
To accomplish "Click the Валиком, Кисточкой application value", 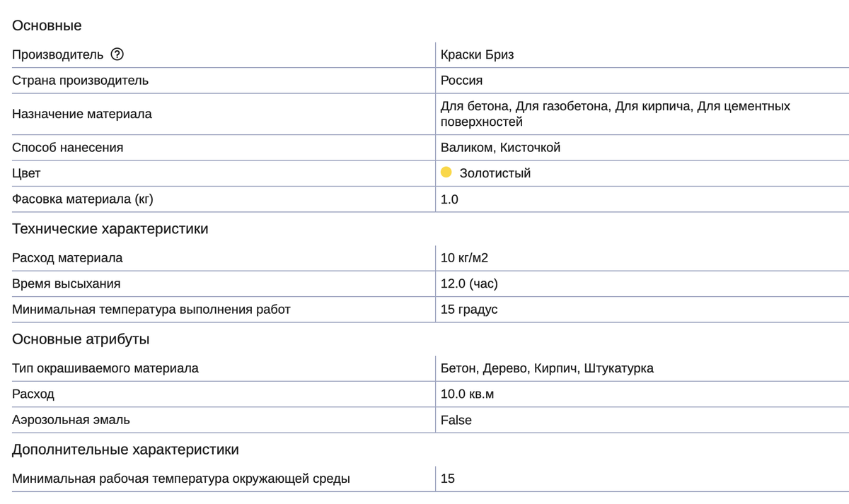I will point(500,148).
